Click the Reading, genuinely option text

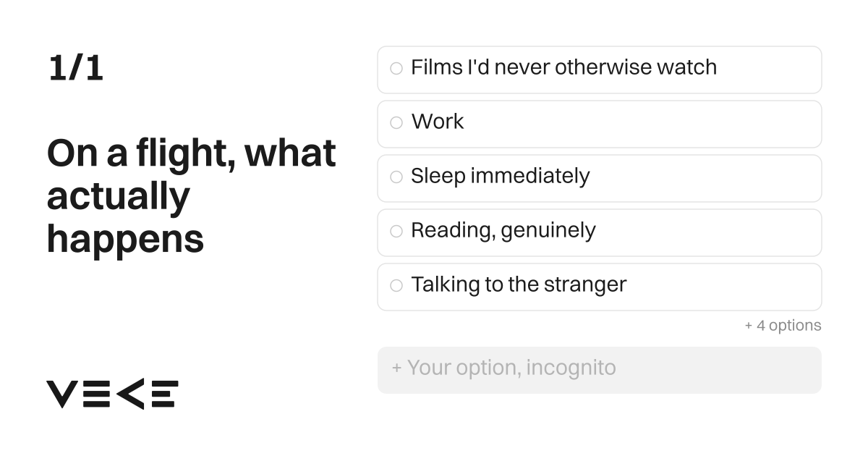coord(503,231)
